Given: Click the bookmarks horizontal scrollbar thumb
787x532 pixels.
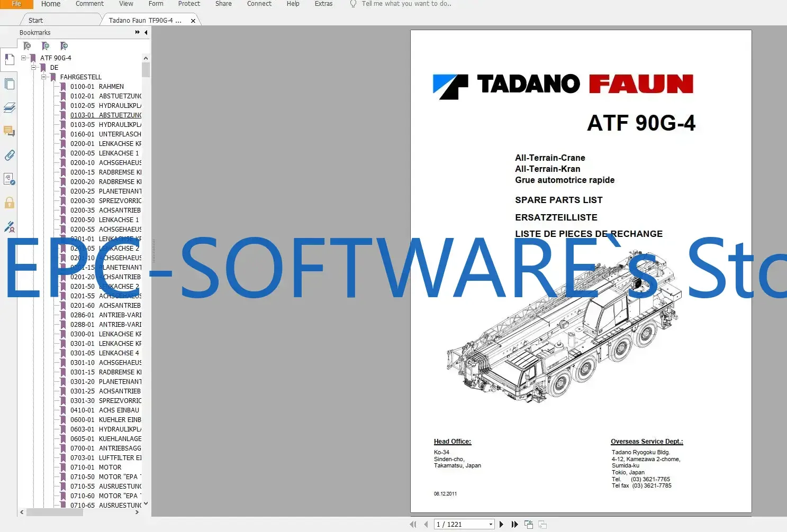Looking at the screenshot, I should click(x=55, y=512).
